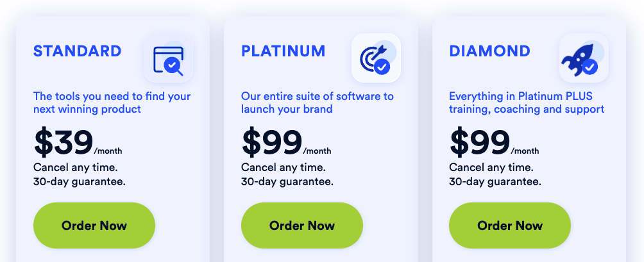Click "Cancel any time." on the Diamond card
This screenshot has height=262, width=644.
(491, 168)
